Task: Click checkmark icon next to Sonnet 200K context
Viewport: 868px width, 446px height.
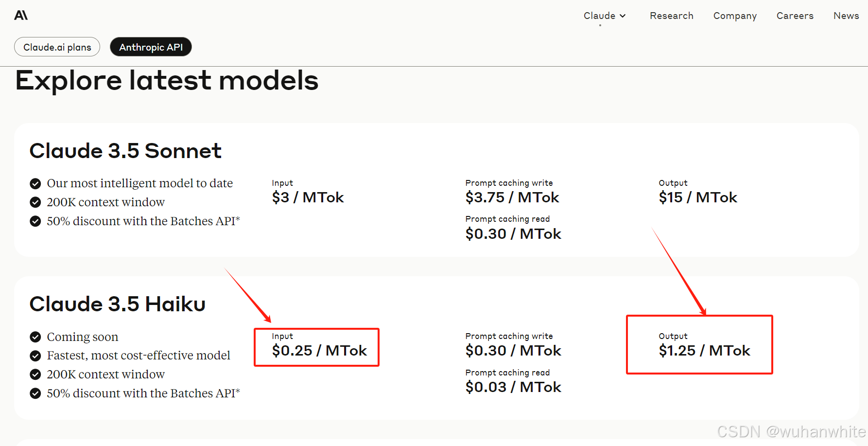Action: pos(35,202)
